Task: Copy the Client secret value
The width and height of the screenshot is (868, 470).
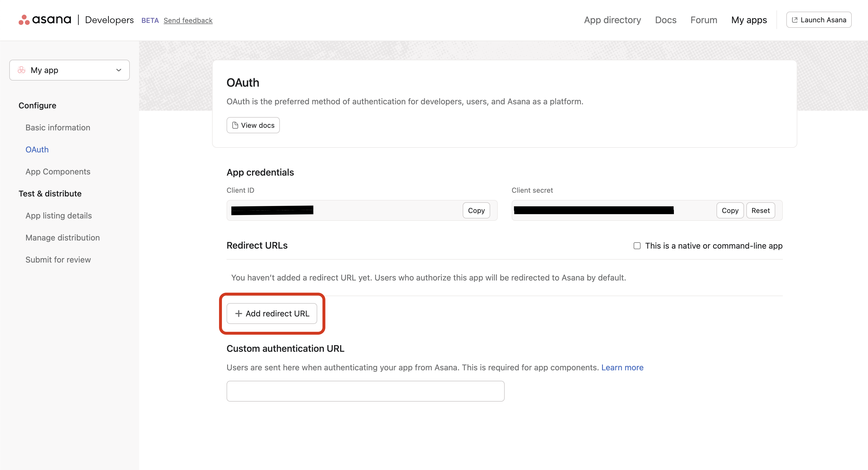Action: click(x=730, y=211)
